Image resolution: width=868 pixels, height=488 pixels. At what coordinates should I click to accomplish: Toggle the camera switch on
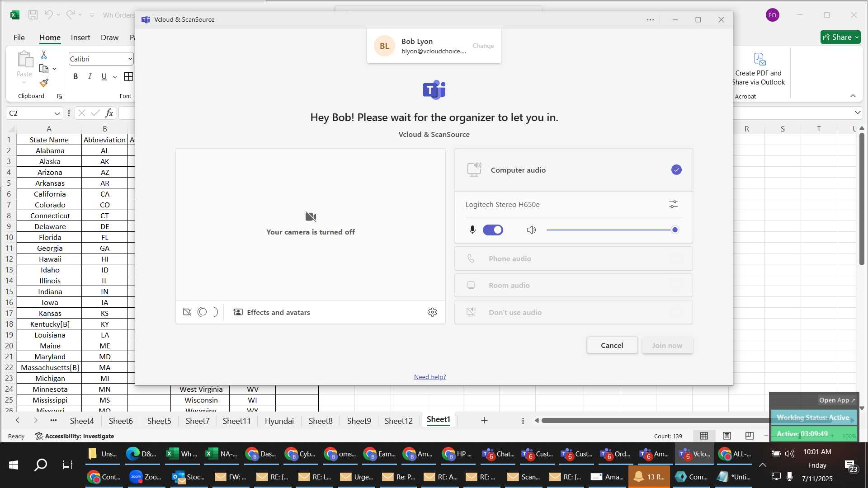coord(208,312)
